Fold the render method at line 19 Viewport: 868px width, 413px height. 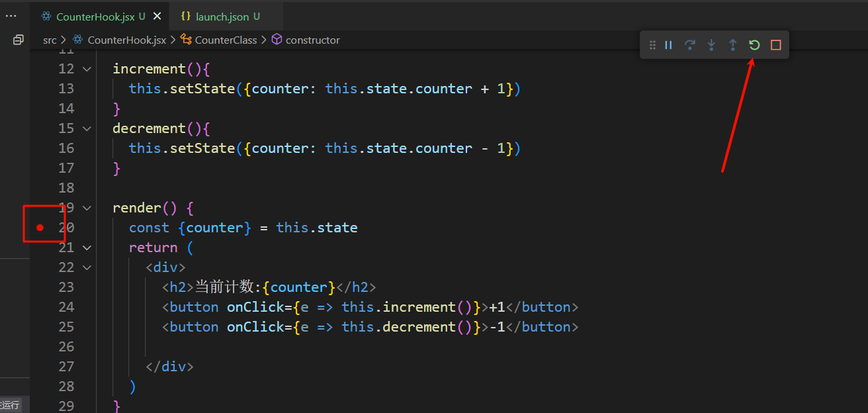point(87,208)
